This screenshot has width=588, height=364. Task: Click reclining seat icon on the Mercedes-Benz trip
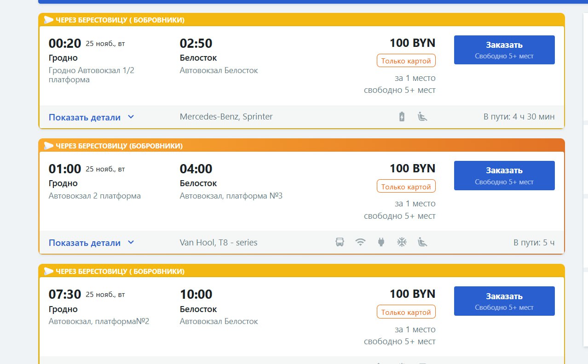point(422,117)
